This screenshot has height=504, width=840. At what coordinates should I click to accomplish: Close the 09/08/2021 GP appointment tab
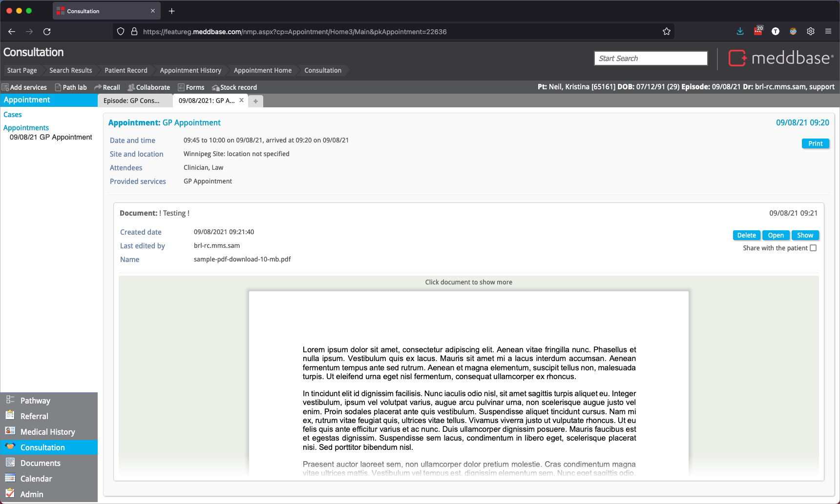[x=241, y=100]
